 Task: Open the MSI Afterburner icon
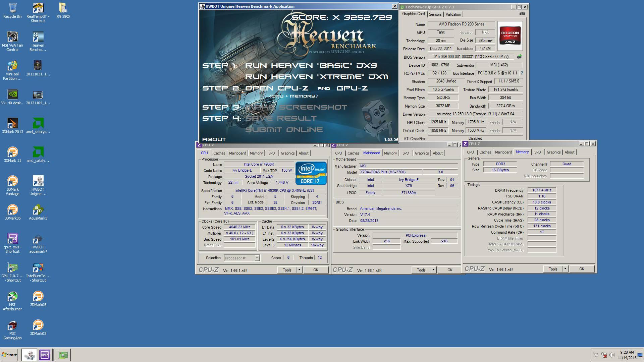click(12, 301)
